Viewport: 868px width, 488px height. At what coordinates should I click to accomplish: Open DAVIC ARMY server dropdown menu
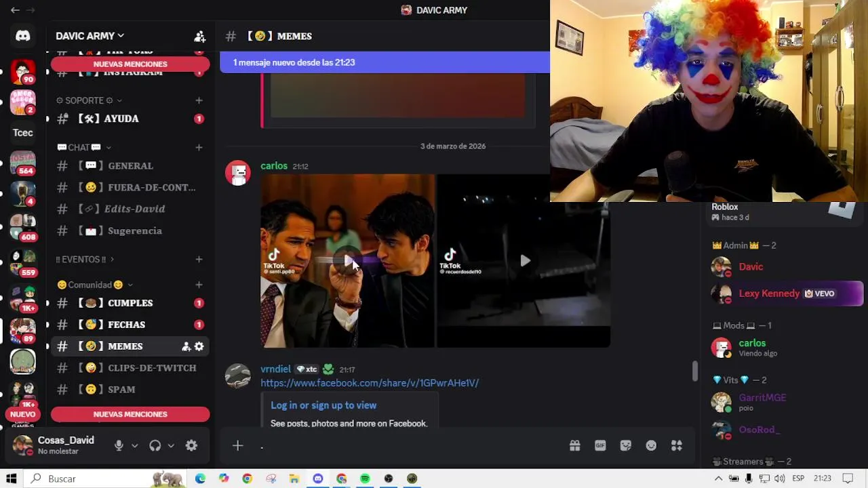tap(90, 36)
